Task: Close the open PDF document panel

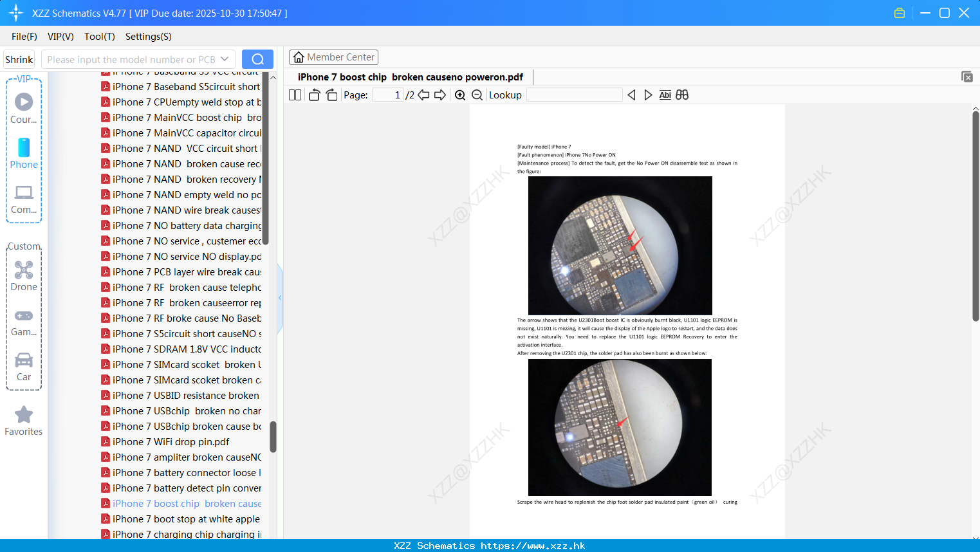Action: tap(967, 77)
